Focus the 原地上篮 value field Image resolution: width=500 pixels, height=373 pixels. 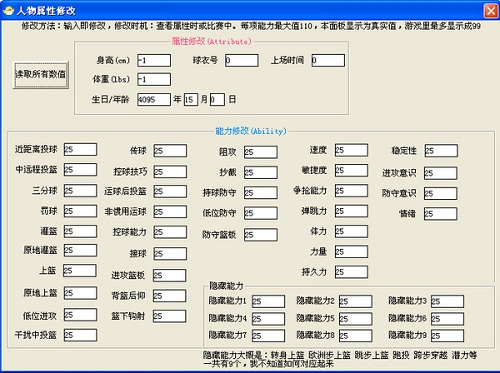tap(80, 293)
